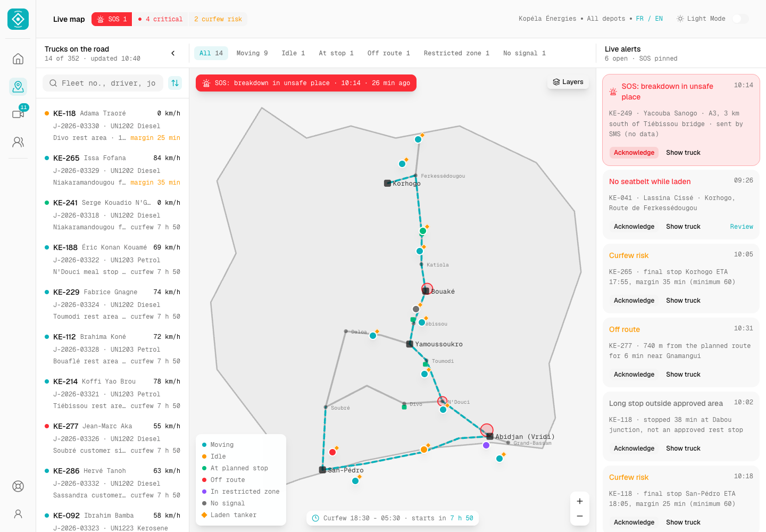The width and height of the screenshot is (766, 532).
Task: Click the Yamoussoukro depot marker
Action: pos(410,344)
